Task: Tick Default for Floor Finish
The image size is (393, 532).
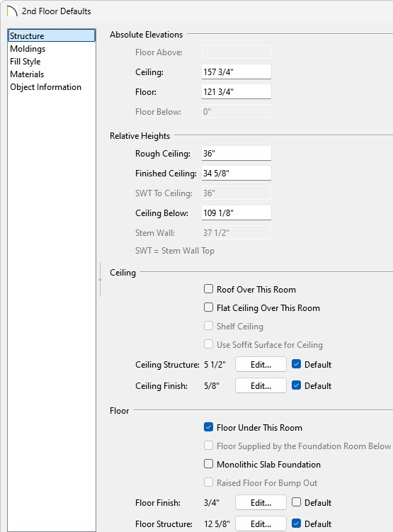Action: [296, 502]
